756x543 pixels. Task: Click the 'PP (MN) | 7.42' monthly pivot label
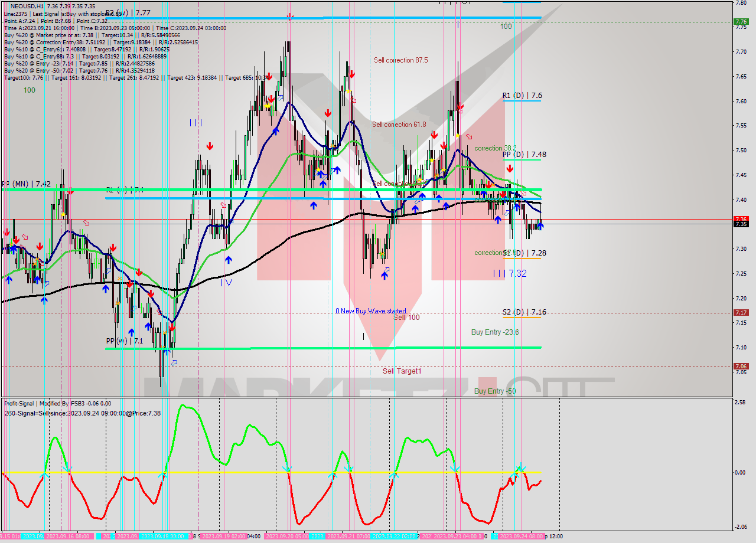(26, 184)
